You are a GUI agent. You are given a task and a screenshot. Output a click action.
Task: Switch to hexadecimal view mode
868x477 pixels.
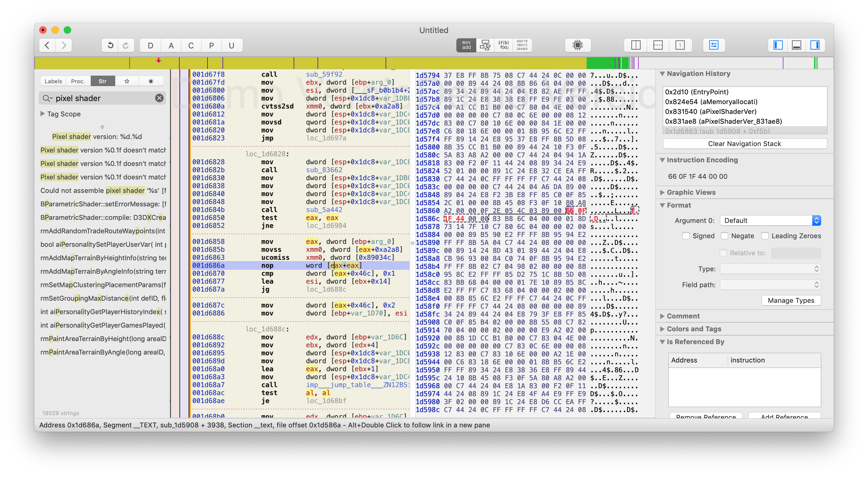click(522, 45)
